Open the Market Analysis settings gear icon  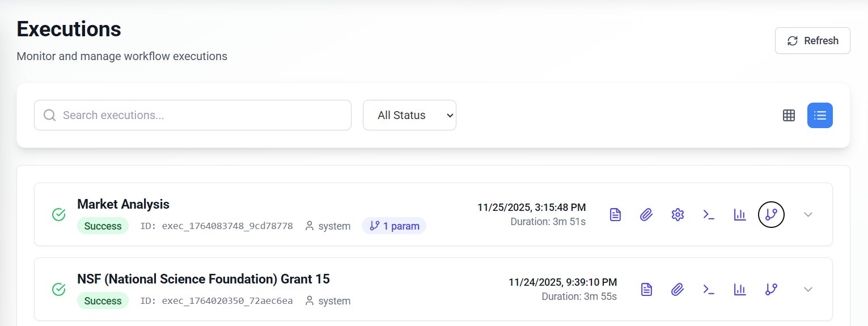pos(678,214)
